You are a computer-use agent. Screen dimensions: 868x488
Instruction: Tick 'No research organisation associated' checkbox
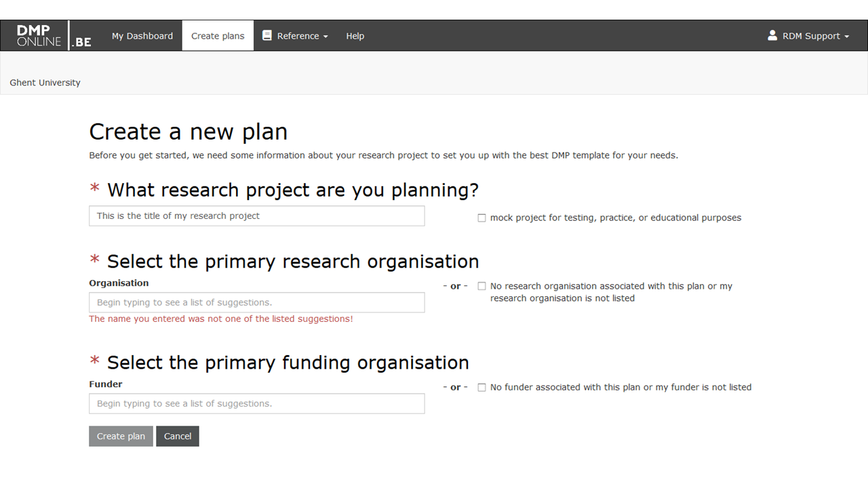(x=481, y=287)
